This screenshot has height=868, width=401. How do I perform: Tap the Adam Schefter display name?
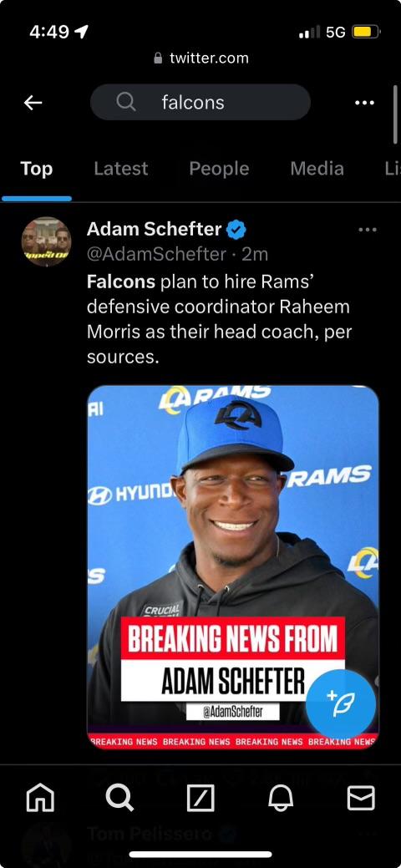coord(154,229)
